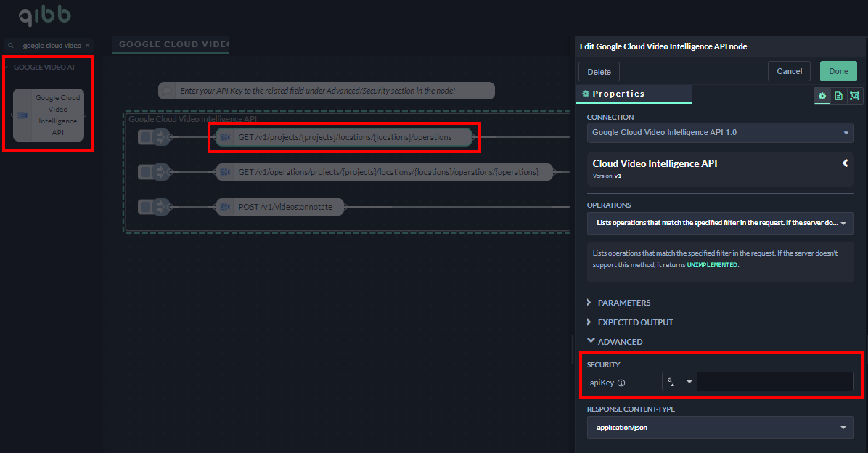Click the apiKey info icon
The height and width of the screenshot is (453, 868).
621,383
